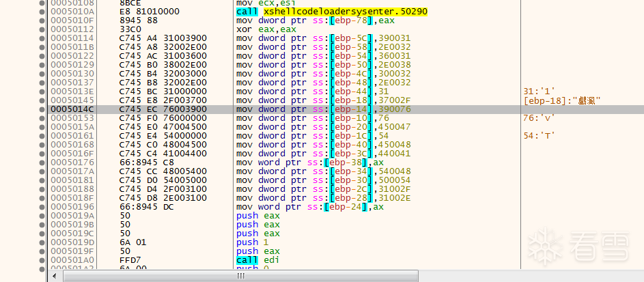Click the horizontal scrollbar thumb
644x282 pixels.
241,276
